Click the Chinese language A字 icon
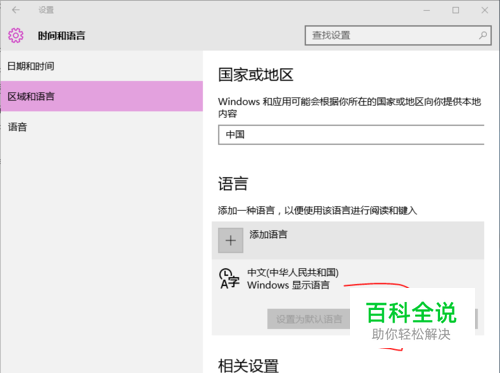Screen dimensions: 500x373 [x=229, y=279]
